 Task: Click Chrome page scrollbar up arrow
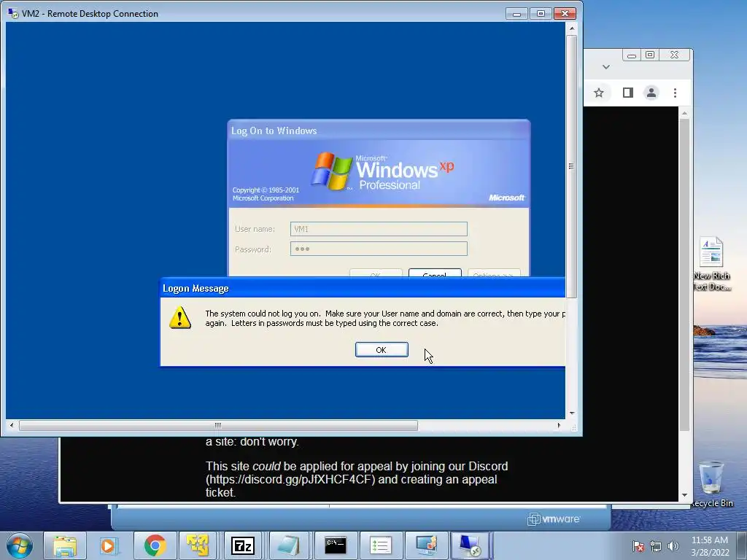point(684,113)
